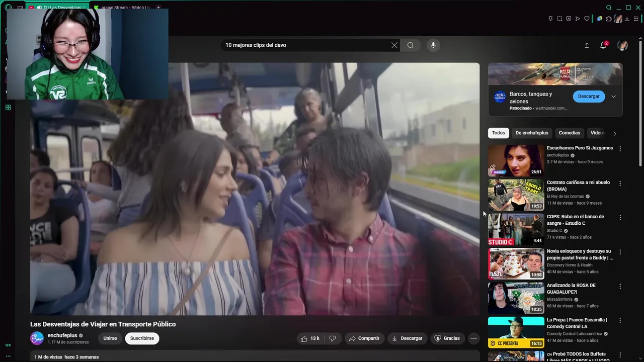Start voice search with the microphone icon
The height and width of the screenshot is (362, 644).
[433, 45]
